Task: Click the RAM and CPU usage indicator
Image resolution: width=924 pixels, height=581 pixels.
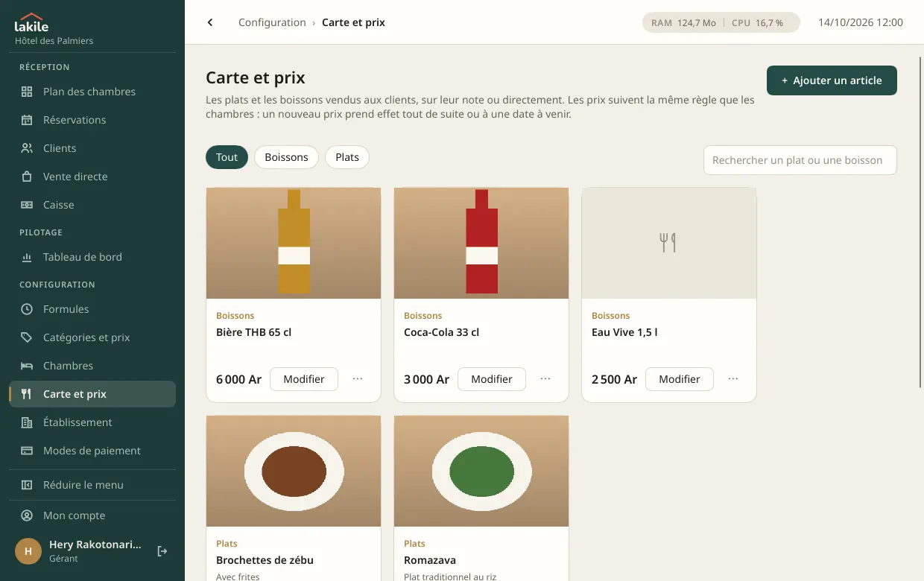Action: (721, 22)
